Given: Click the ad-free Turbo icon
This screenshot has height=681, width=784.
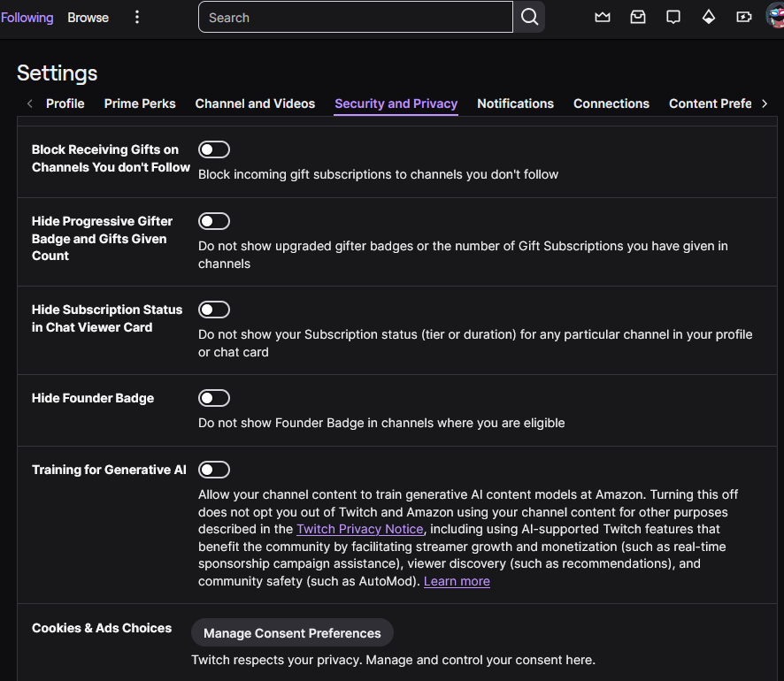Looking at the screenshot, I should tap(743, 18).
